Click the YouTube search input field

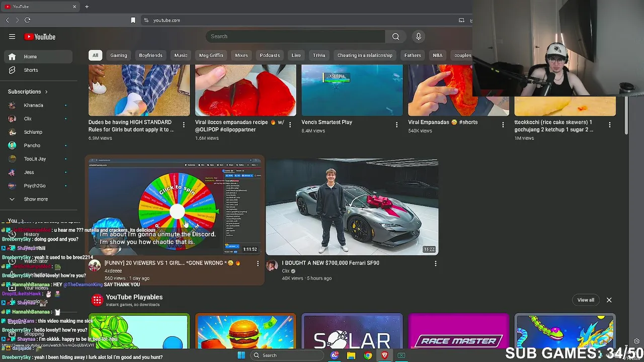[x=295, y=36]
